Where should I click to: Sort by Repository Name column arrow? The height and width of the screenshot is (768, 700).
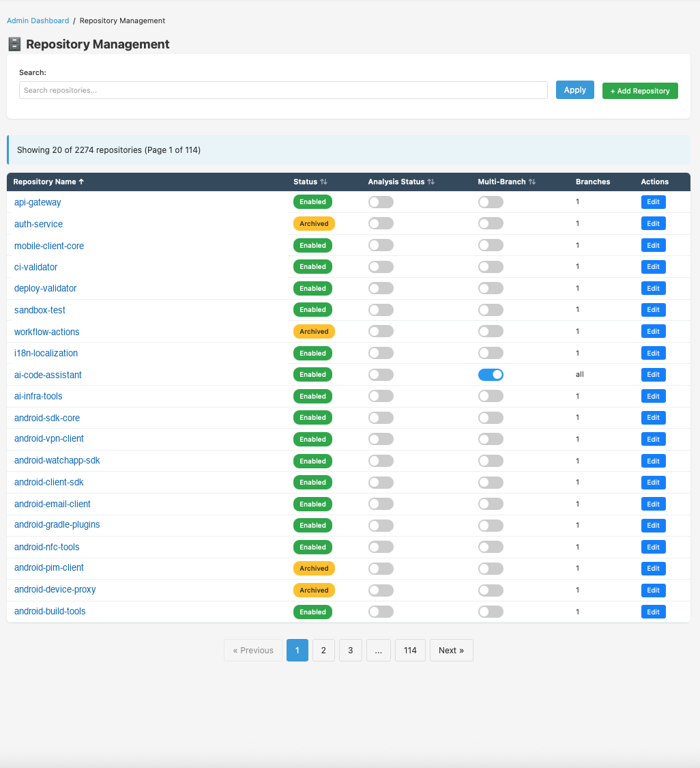tap(81, 182)
